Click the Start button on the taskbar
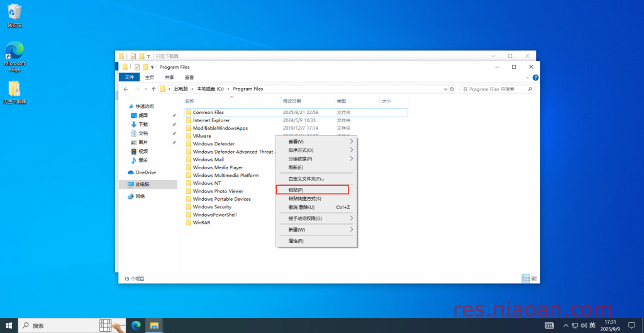Screen dimensions: 644x333 click(9, 325)
